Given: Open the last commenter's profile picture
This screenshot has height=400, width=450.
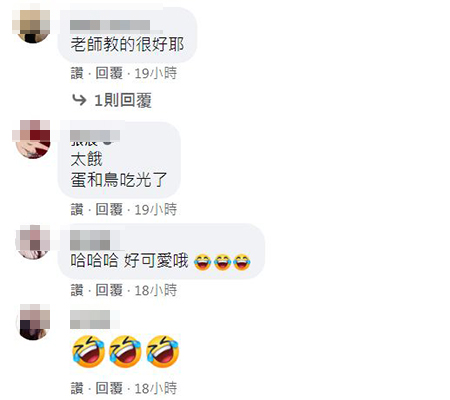Looking at the screenshot, I should [33, 323].
